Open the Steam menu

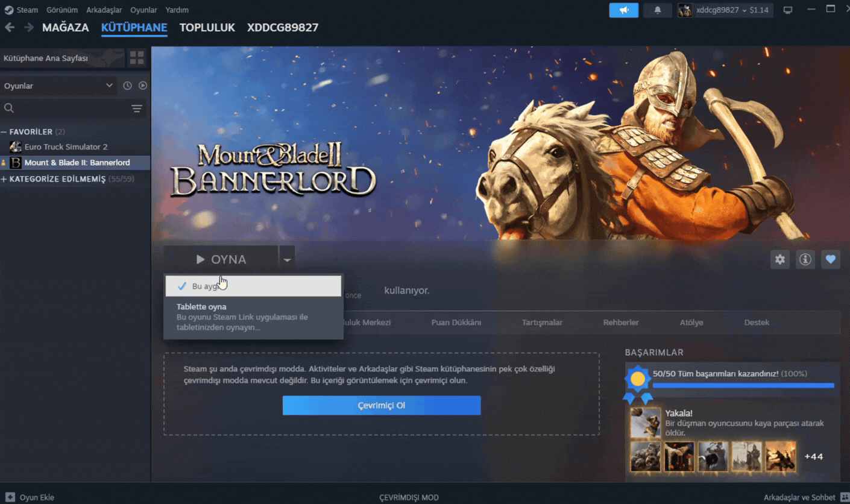point(27,10)
